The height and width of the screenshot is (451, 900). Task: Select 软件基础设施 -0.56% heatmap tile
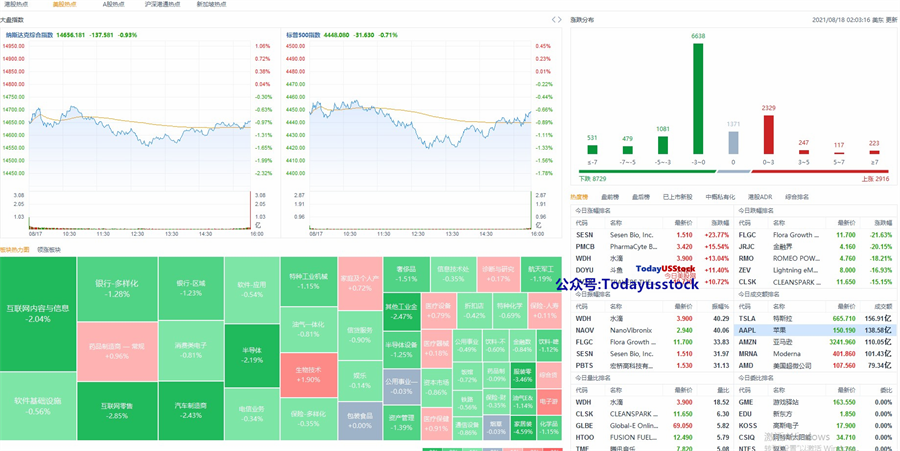tap(38, 406)
